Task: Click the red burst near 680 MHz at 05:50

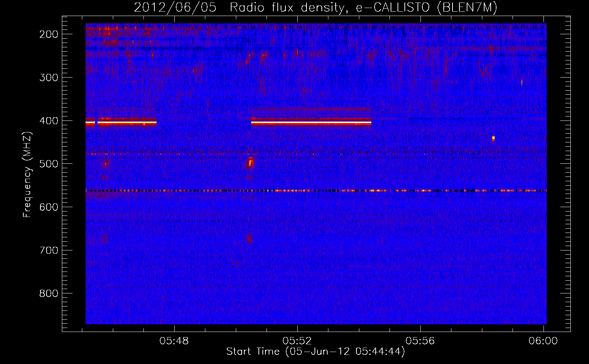Action: 249,238
